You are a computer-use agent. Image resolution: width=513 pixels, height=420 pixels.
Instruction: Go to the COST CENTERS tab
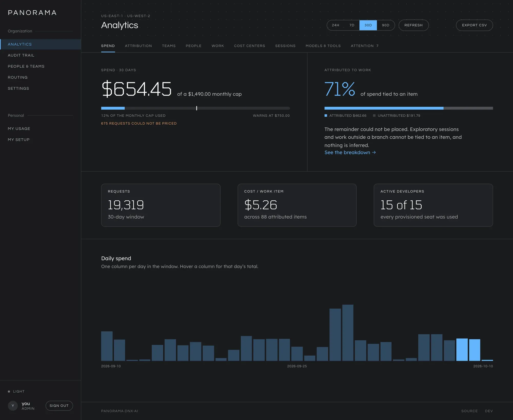pyautogui.click(x=249, y=46)
